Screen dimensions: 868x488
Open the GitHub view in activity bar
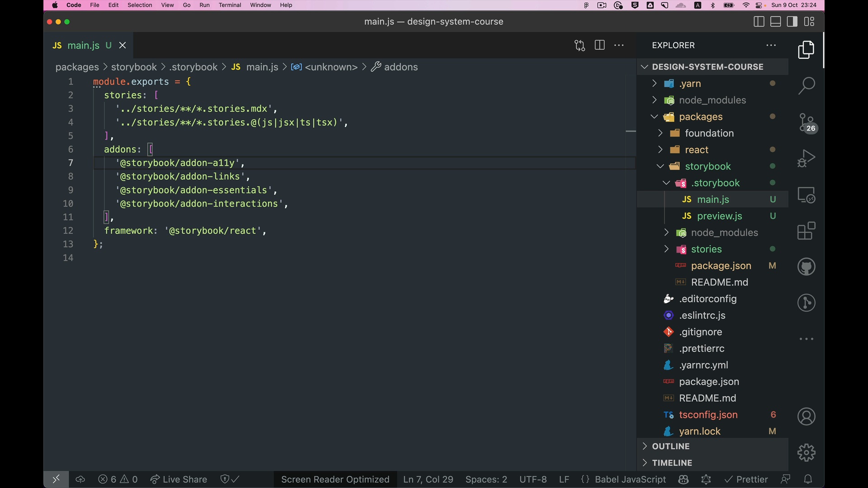pyautogui.click(x=807, y=267)
